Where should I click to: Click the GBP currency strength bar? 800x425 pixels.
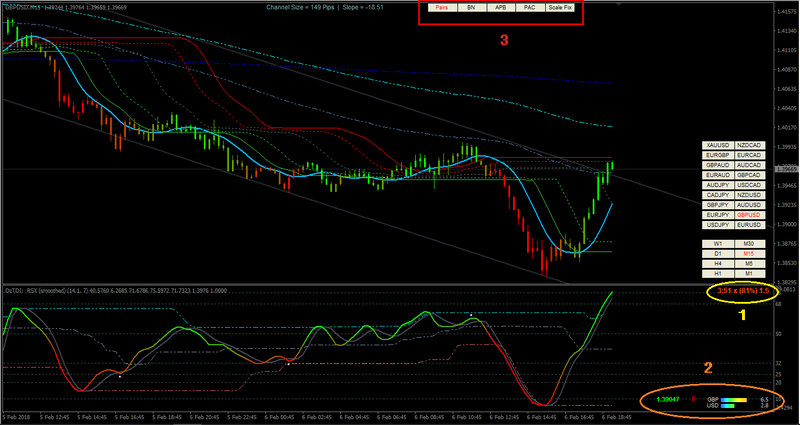pyautogui.click(x=734, y=400)
